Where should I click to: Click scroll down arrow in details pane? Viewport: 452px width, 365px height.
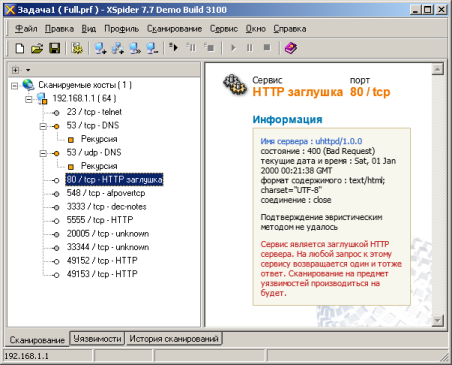(x=437, y=321)
